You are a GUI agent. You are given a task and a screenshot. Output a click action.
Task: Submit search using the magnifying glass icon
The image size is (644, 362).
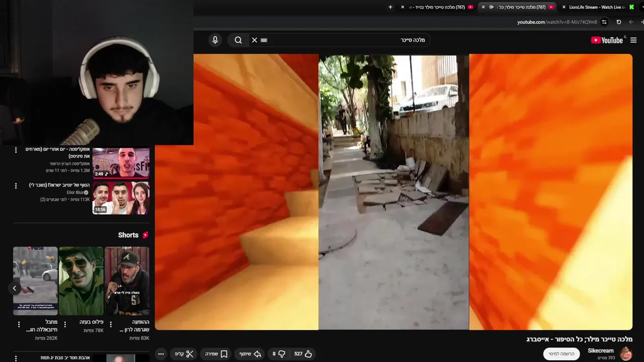point(238,40)
